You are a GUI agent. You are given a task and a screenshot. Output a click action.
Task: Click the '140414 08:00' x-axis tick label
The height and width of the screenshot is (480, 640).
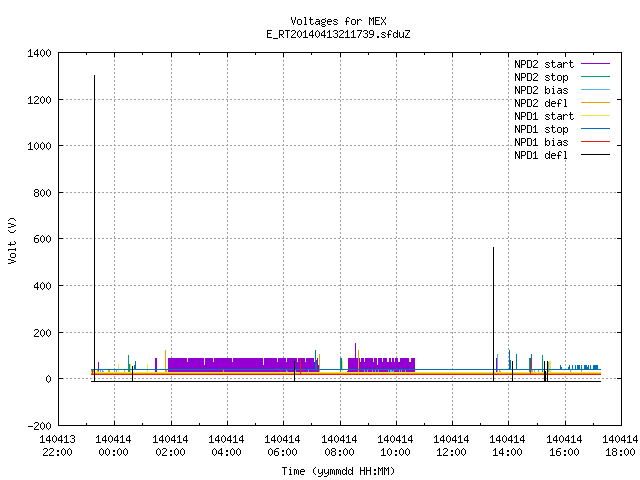[339, 446]
